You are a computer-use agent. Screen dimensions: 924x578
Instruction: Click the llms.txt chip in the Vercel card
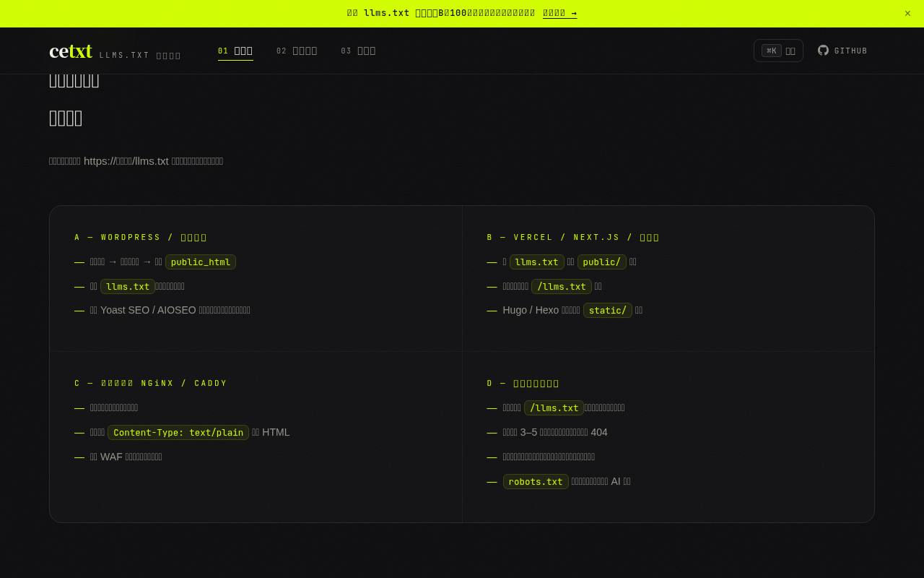[x=536, y=262]
